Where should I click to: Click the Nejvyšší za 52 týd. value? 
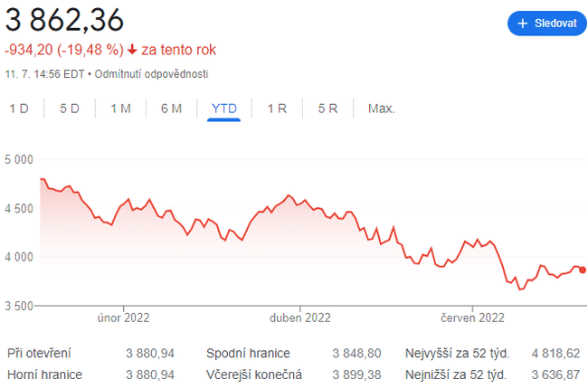pyautogui.click(x=556, y=352)
